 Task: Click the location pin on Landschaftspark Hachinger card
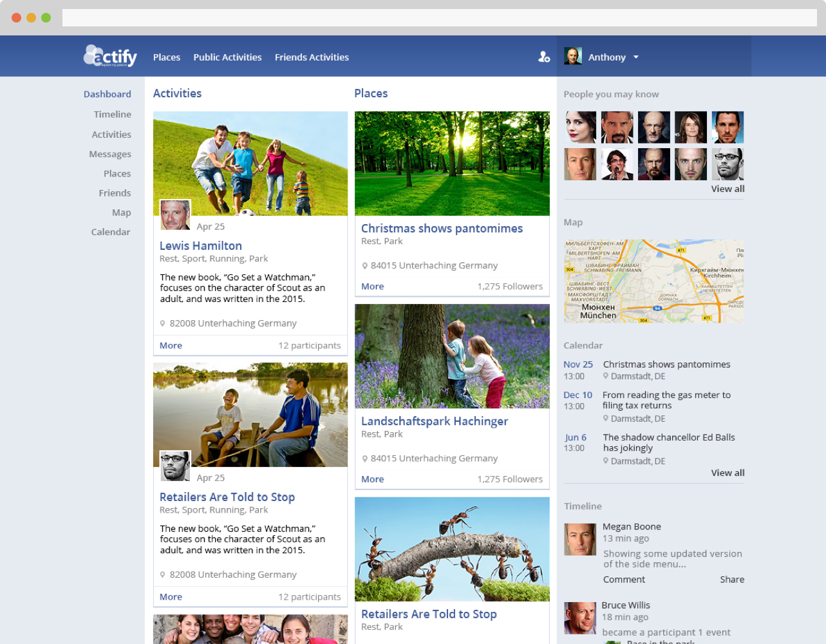[x=364, y=459]
